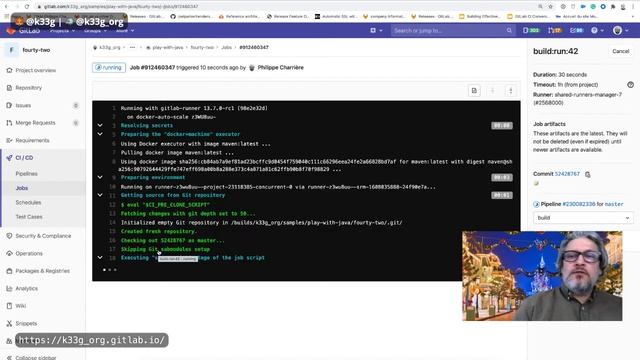Open the header merge requests counter
This screenshot has height=360, width=640.
point(554,31)
